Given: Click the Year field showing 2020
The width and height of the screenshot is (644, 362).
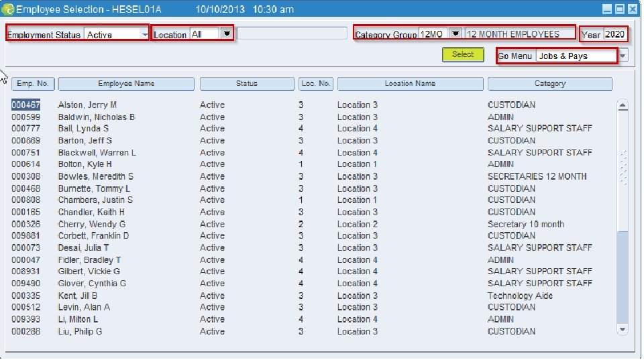Looking at the screenshot, I should (615, 34).
